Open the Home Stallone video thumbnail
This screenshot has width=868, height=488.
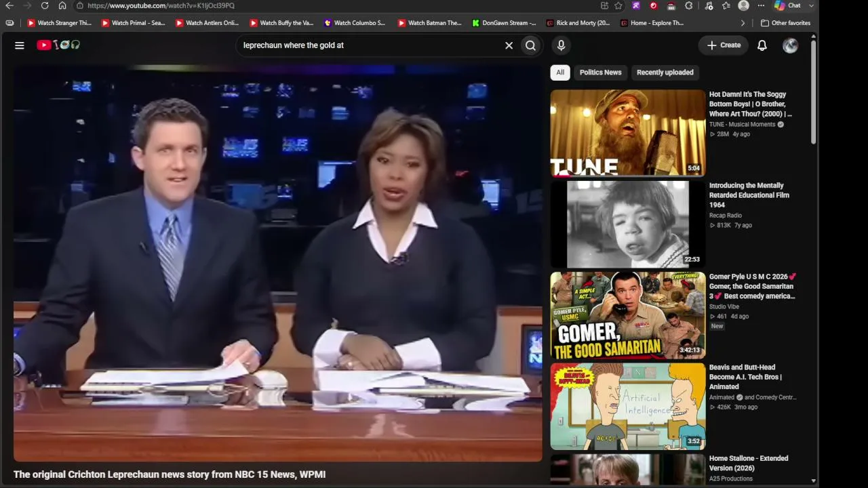[628, 470]
